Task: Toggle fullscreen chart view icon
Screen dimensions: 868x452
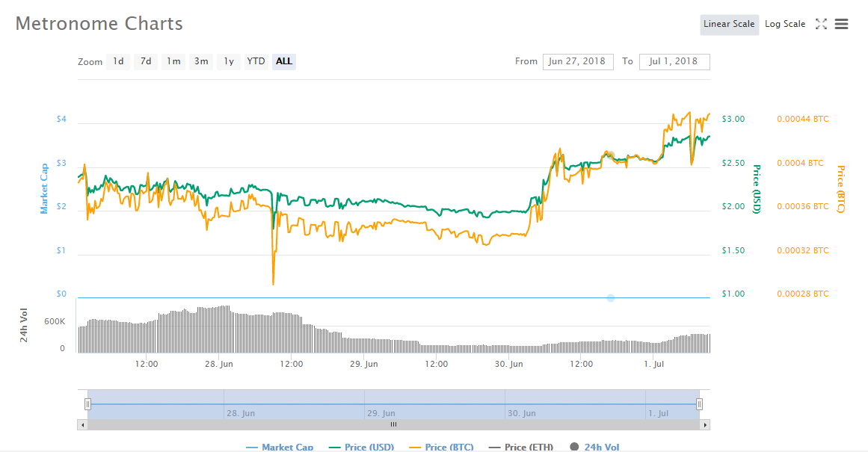Action: pyautogui.click(x=821, y=25)
